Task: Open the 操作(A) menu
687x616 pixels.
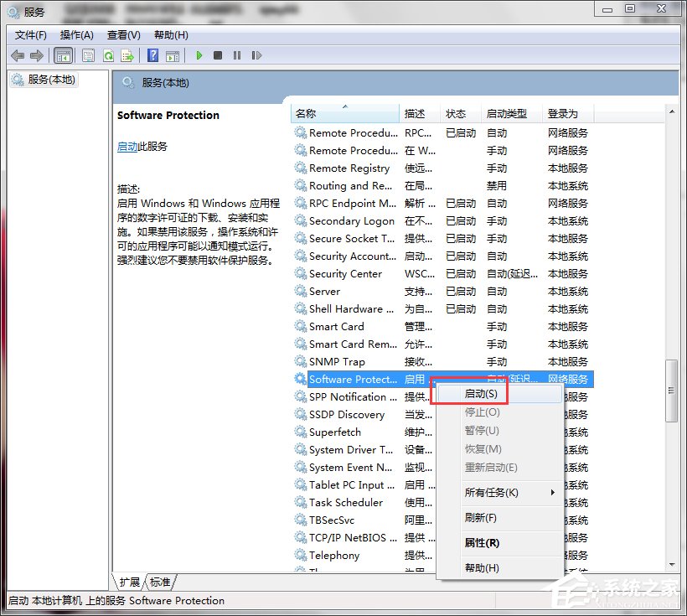Action: tap(77, 35)
